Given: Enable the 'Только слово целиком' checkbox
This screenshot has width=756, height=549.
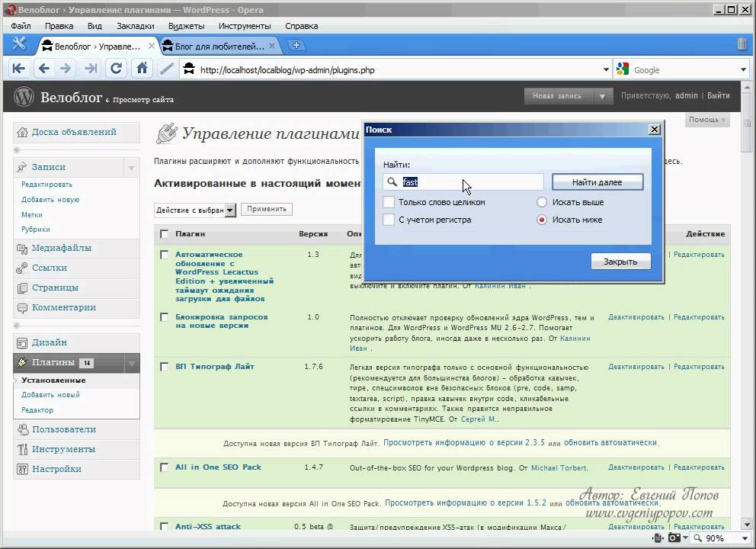Looking at the screenshot, I should pos(389,202).
